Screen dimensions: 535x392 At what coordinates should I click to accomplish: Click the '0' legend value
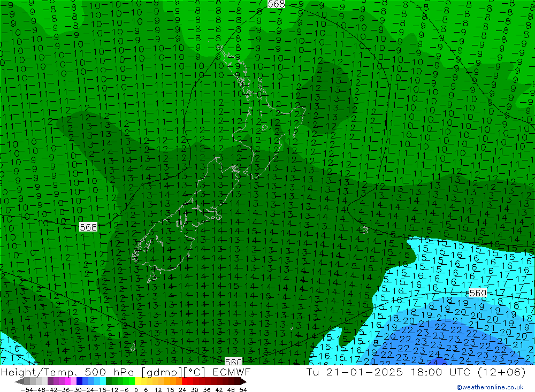(x=136, y=390)
